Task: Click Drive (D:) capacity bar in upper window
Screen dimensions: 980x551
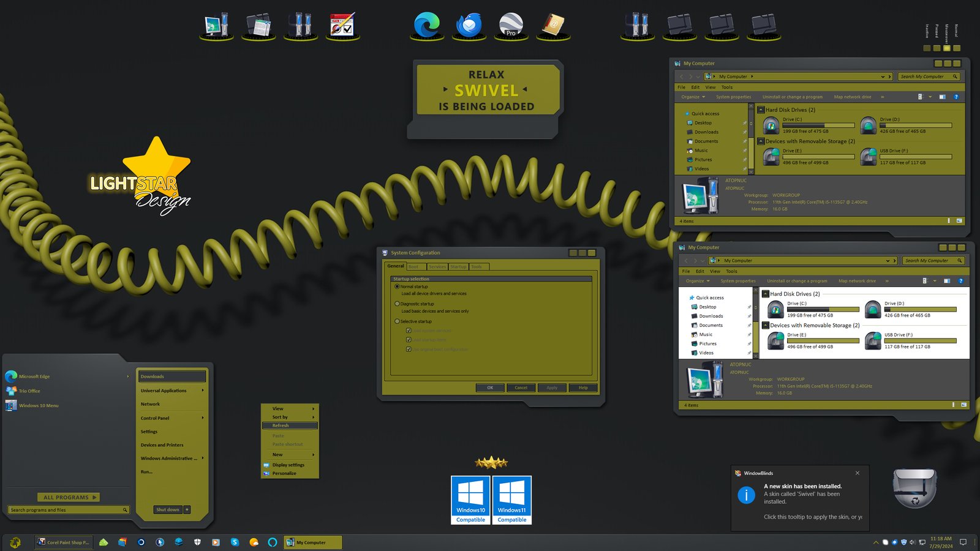Action: 916,126
